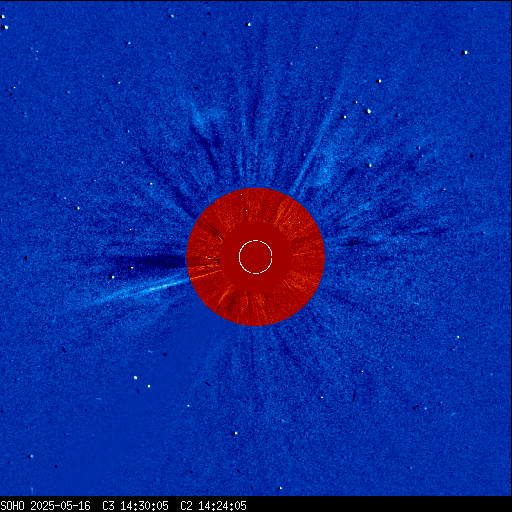This screenshot has height=512, width=512.
Task: Click the brightest star in the lower-left quadrant
Action: (x=135, y=377)
